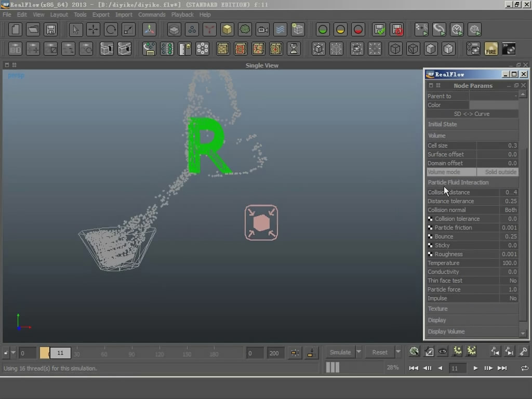532x399 pixels.
Task: Play the simulation forward
Action: coord(475,368)
